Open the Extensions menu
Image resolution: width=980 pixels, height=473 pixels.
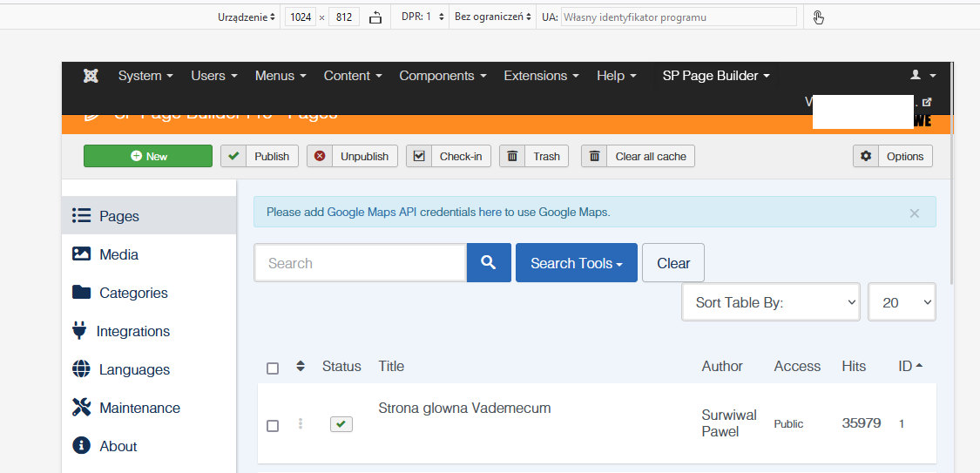coord(541,76)
